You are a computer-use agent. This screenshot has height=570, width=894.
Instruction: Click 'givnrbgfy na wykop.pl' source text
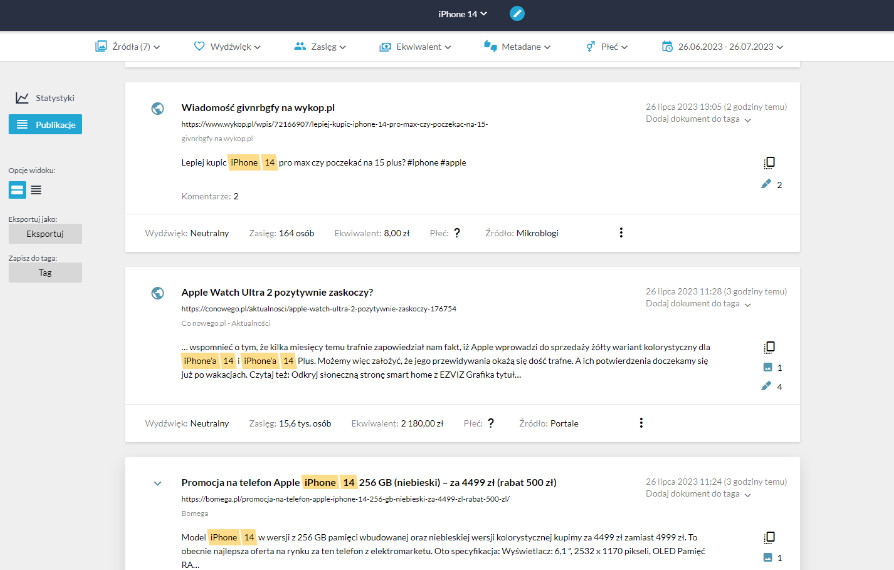[217, 139]
